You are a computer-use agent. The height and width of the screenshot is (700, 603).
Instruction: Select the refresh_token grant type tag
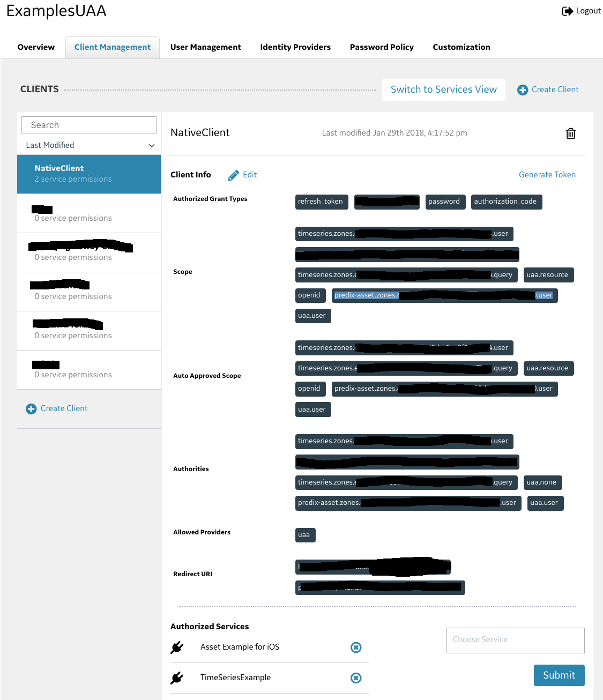321,202
